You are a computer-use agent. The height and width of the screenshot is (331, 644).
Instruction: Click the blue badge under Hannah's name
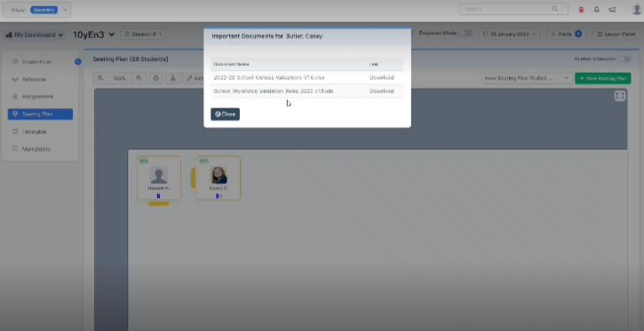click(x=158, y=196)
